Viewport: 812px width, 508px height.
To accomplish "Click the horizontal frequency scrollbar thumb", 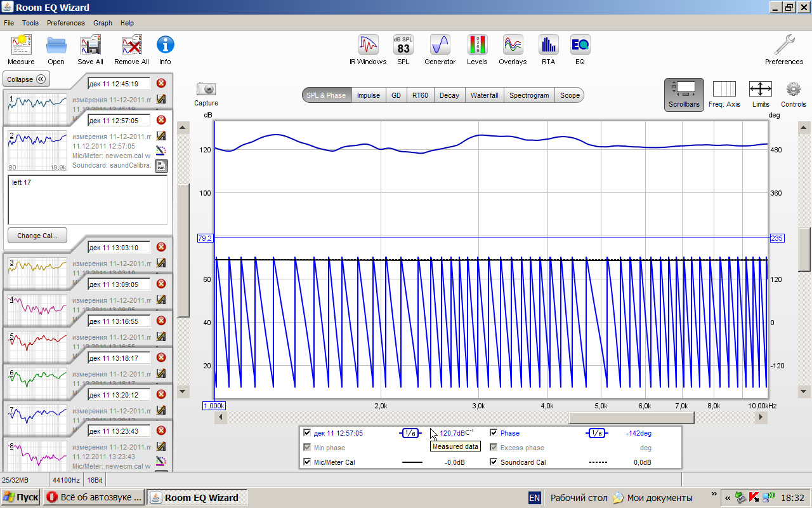I will tap(631, 417).
